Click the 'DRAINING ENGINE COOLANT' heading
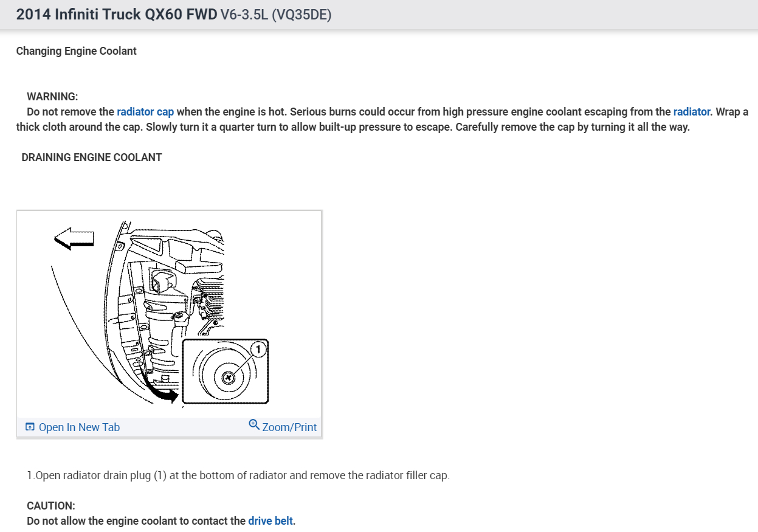758x532 pixels. pyautogui.click(x=92, y=157)
